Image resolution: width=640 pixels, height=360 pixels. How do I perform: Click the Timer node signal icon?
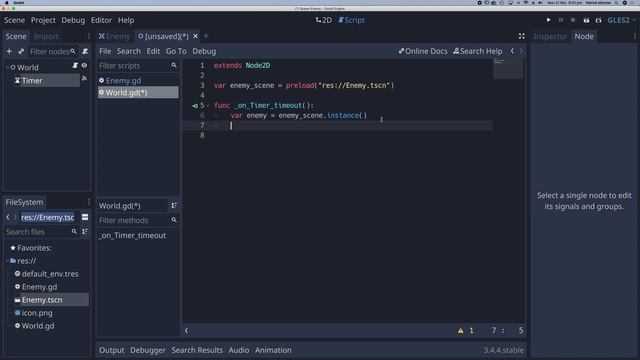coord(84,78)
